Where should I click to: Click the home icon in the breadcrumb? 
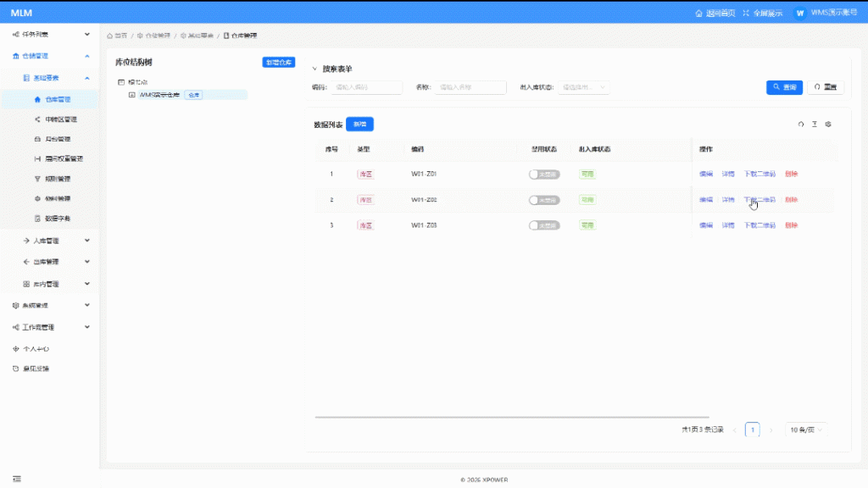pyautogui.click(x=110, y=36)
